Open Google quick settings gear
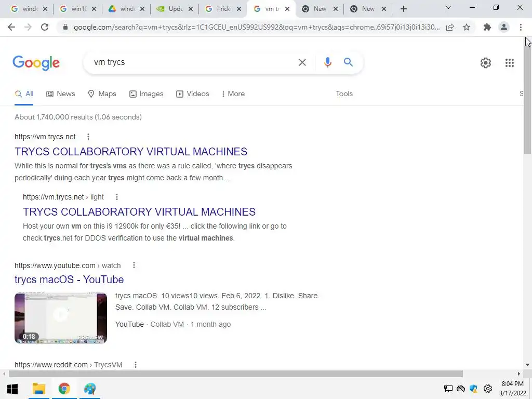 click(x=486, y=63)
